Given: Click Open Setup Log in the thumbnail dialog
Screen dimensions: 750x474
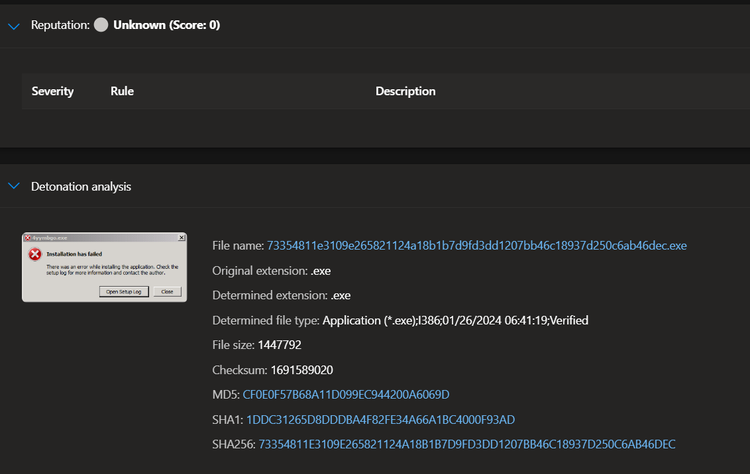Looking at the screenshot, I should [124, 292].
